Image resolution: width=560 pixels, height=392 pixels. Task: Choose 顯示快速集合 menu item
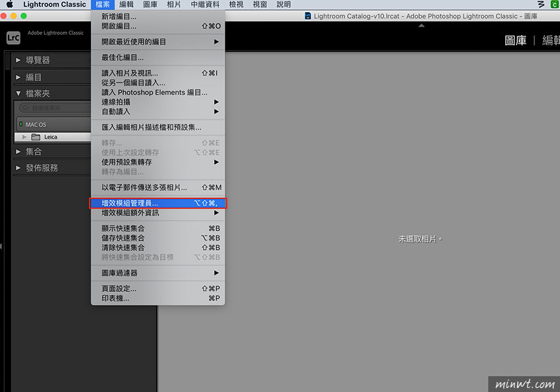click(158, 229)
